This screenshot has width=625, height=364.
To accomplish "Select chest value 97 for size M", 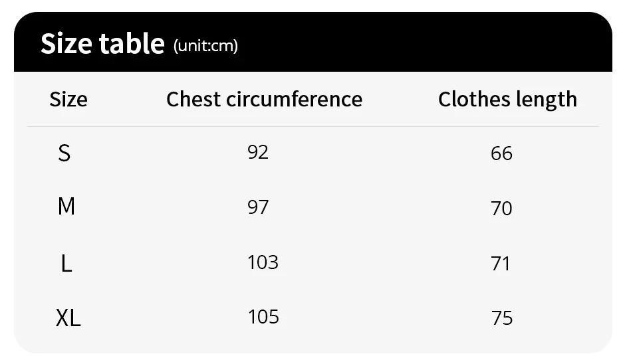I will click(x=258, y=207).
